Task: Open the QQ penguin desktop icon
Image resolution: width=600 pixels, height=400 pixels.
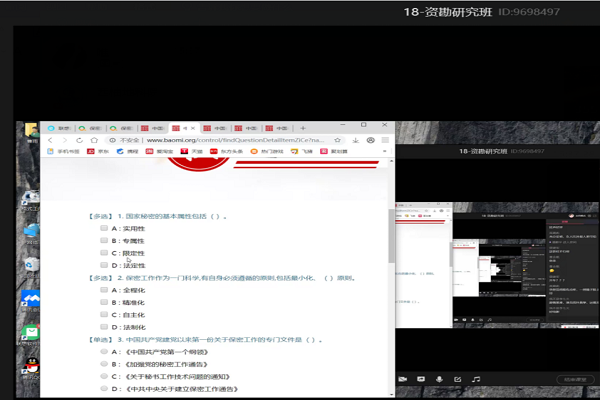Action: click(x=31, y=367)
